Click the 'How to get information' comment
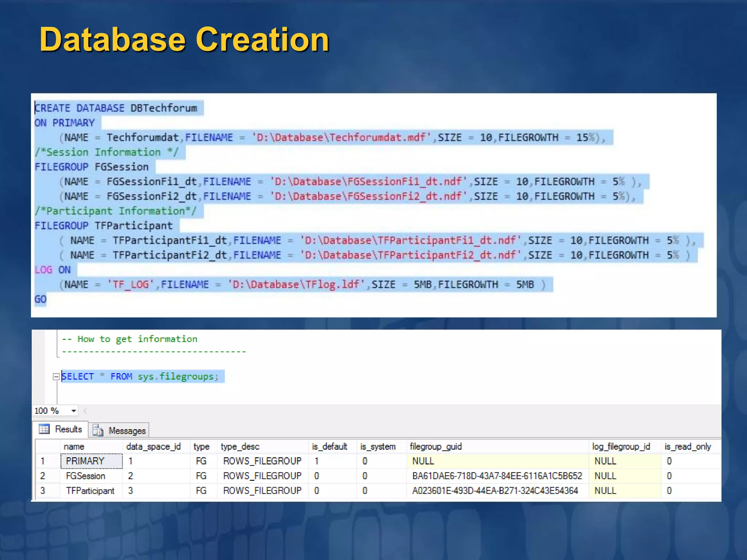747x560 pixels. coord(129,339)
